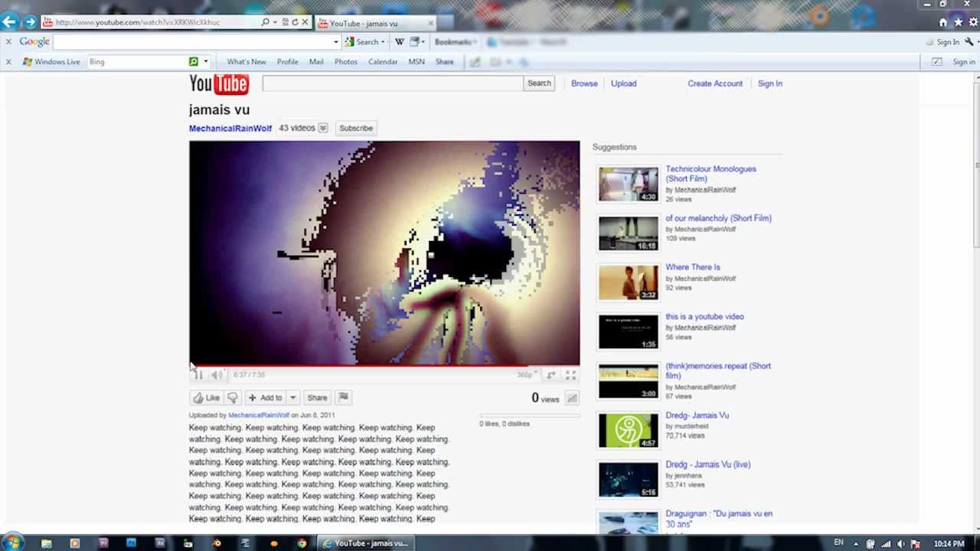Focus the YouTube search box
Image resolution: width=980 pixels, height=551 pixels.
tap(392, 83)
